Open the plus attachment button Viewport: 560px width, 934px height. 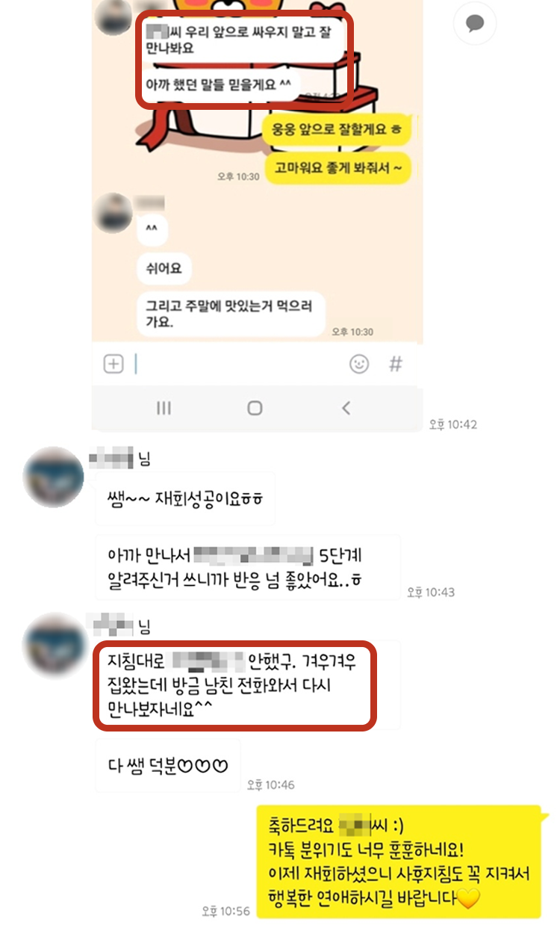[113, 364]
